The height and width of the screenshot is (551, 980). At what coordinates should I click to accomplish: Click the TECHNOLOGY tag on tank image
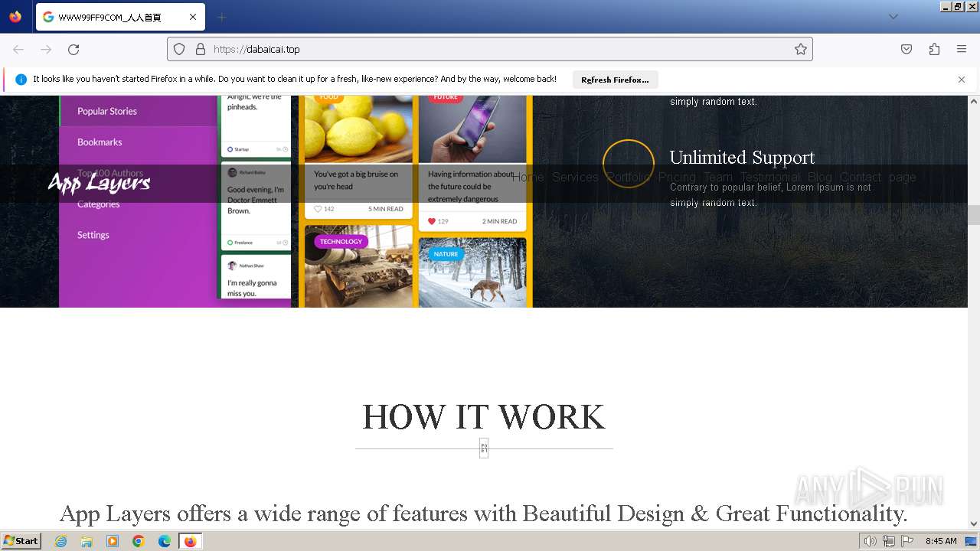point(341,242)
